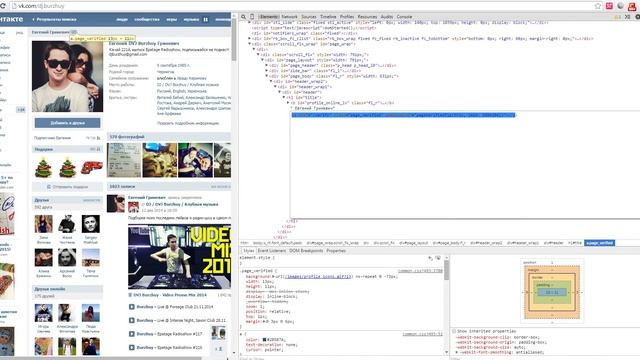The width and height of the screenshot is (640, 360).
Task: Open the profile photo of the user
Action: (67, 76)
